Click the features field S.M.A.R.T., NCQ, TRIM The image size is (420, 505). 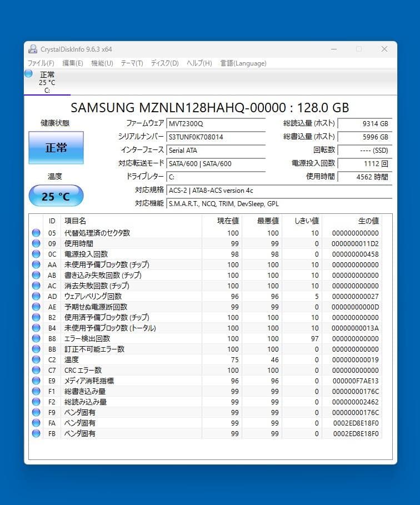279,203
